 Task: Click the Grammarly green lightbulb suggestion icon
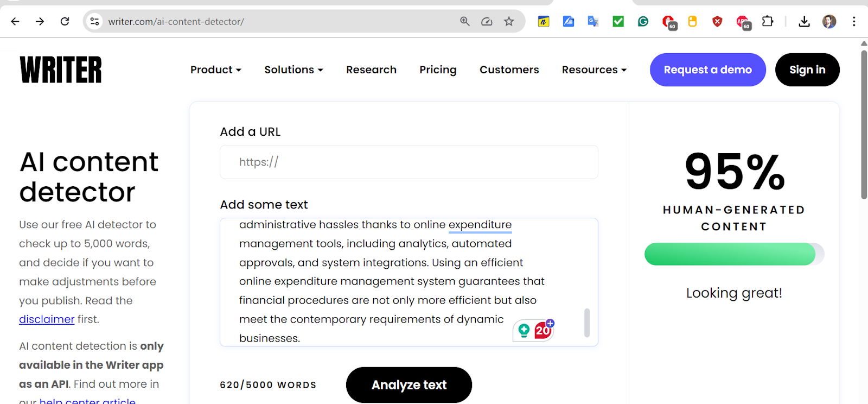[x=524, y=330]
